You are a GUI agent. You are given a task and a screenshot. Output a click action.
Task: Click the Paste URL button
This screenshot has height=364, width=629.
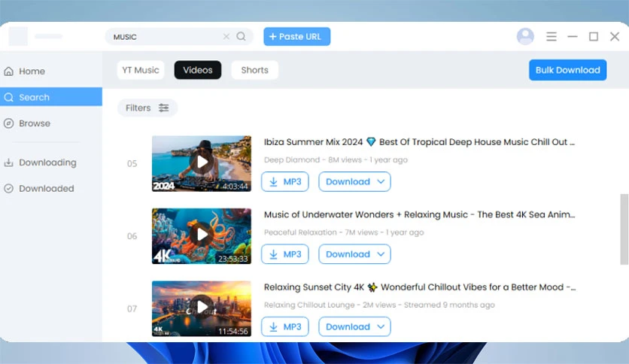point(297,37)
